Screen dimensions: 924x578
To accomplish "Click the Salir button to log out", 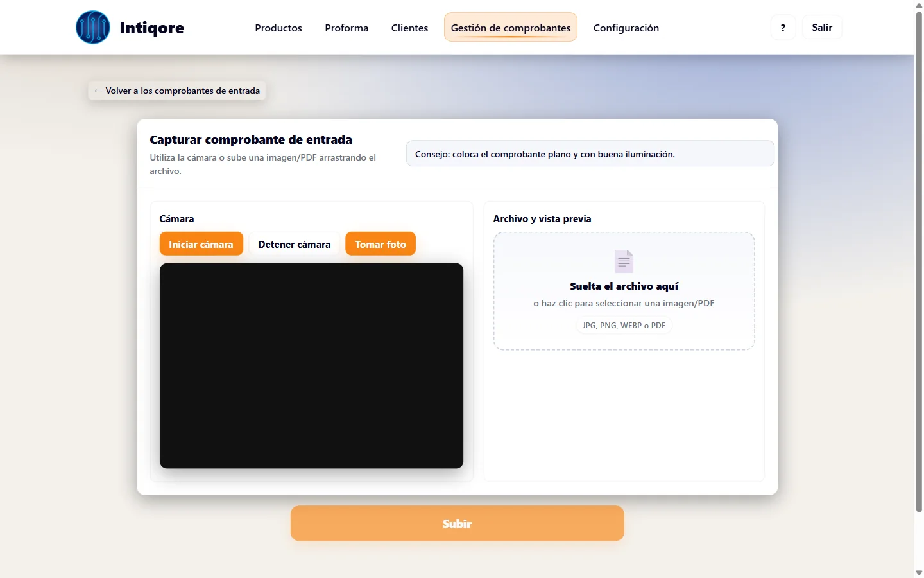I will pos(822,28).
